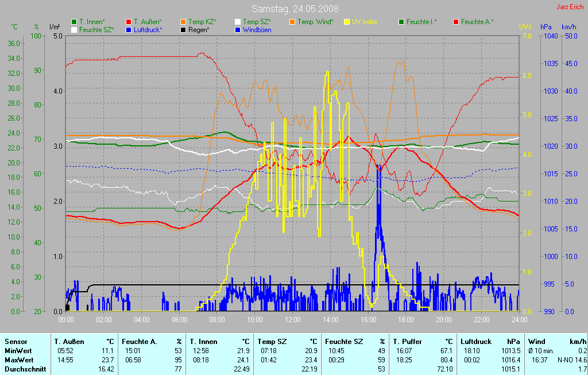Click the black Regen legend swatch

(x=183, y=30)
